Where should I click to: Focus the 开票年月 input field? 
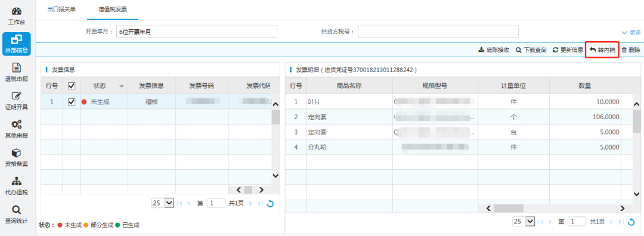197,32
